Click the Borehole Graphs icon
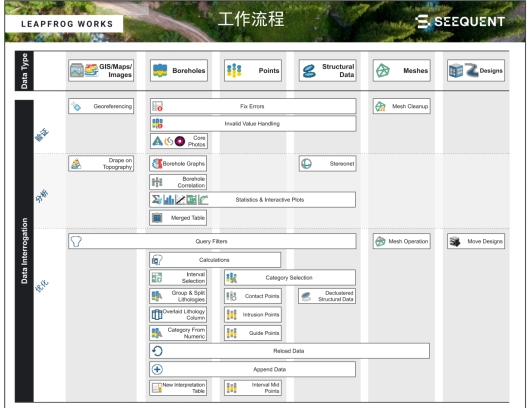The image size is (532, 408). click(x=157, y=164)
